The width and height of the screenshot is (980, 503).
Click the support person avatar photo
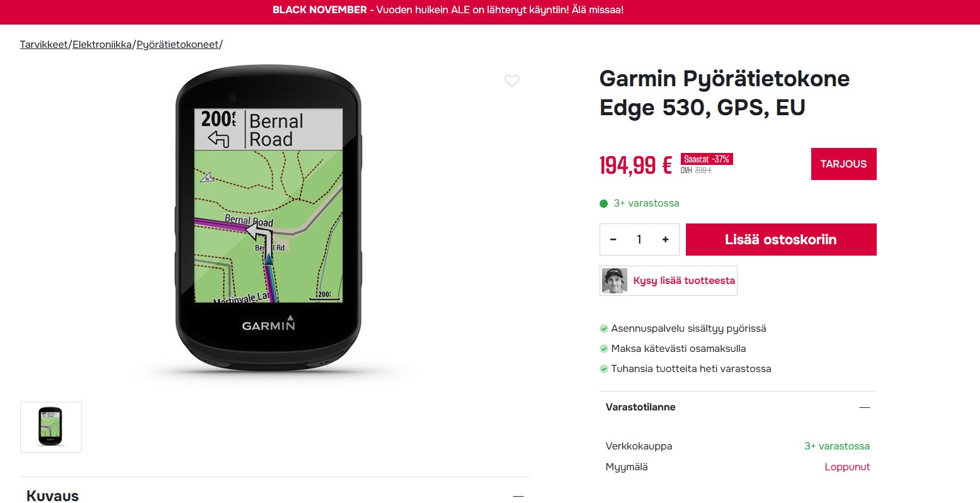click(615, 281)
